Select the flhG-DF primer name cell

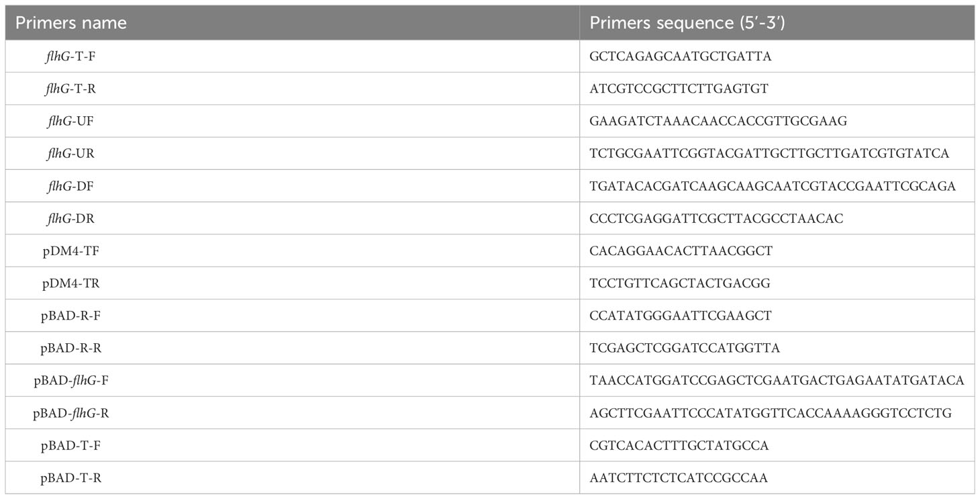(x=293, y=185)
